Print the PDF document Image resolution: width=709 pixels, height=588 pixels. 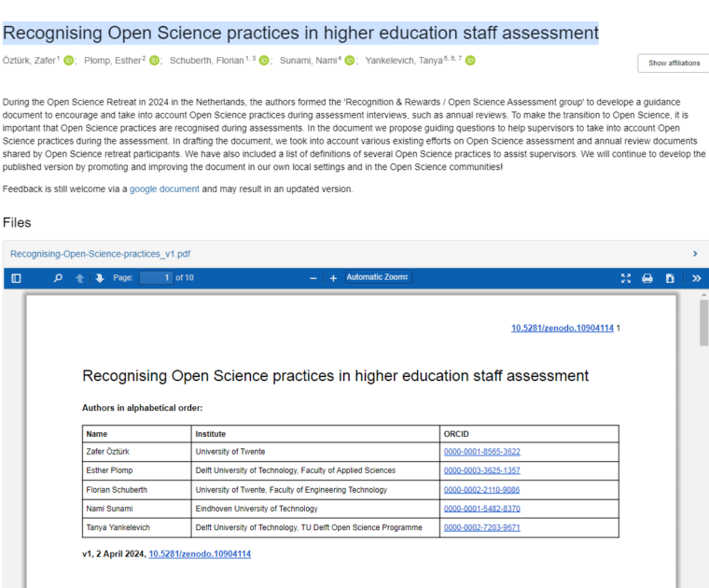pos(647,278)
